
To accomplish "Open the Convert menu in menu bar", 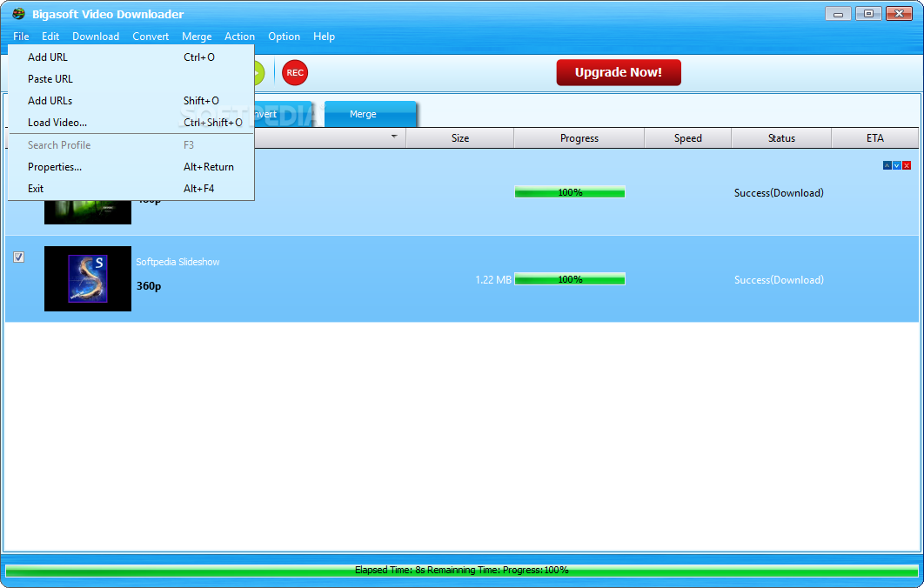I will (151, 37).
